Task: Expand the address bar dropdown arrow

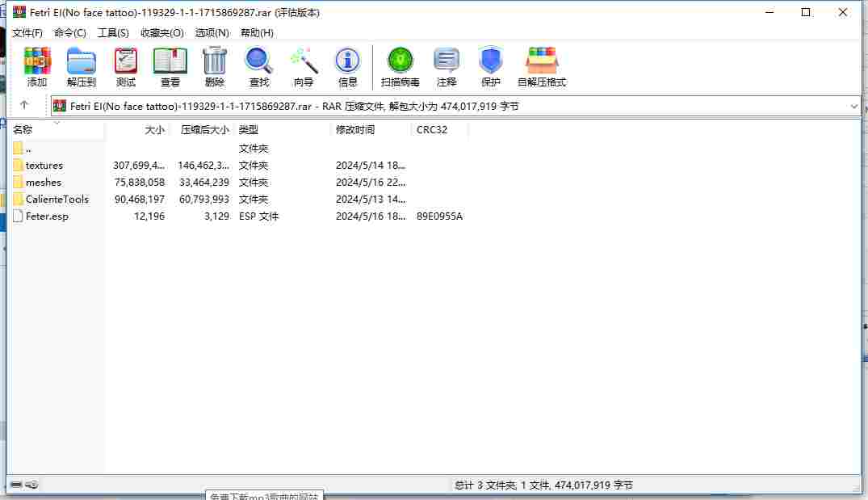Action: tap(853, 107)
